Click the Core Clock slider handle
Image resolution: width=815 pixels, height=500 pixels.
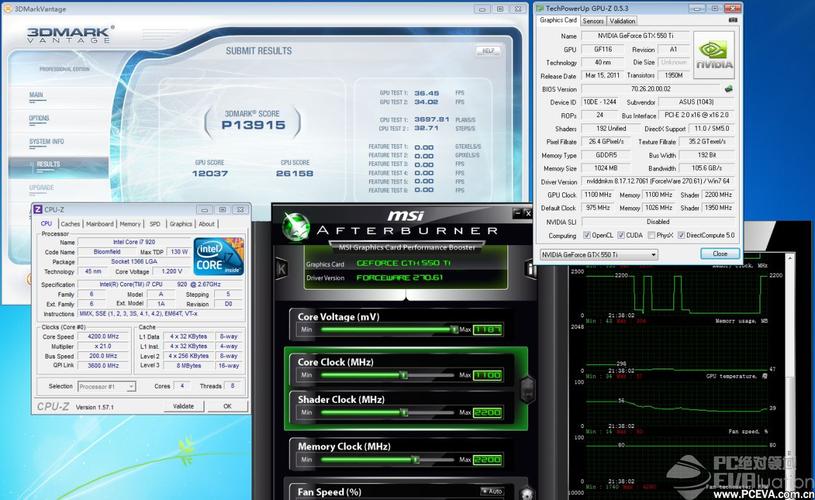pos(404,375)
